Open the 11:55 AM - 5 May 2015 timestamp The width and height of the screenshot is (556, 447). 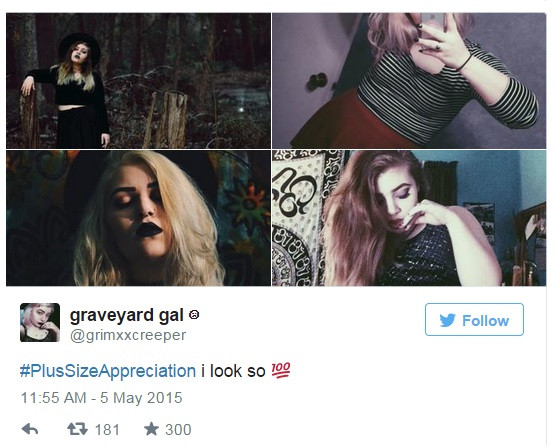[x=101, y=398]
